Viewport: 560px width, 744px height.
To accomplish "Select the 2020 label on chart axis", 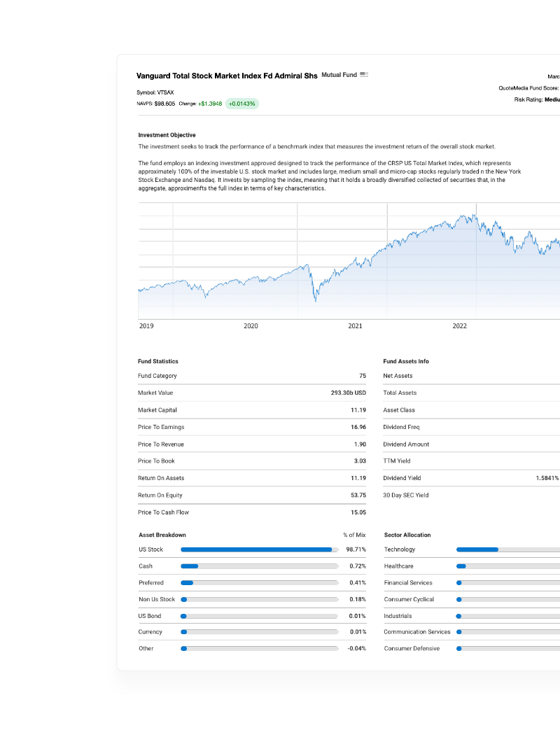I will click(x=251, y=326).
